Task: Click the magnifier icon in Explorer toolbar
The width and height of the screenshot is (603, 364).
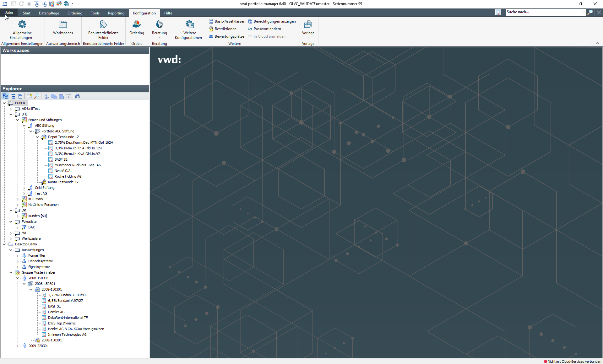Action: 37,96
